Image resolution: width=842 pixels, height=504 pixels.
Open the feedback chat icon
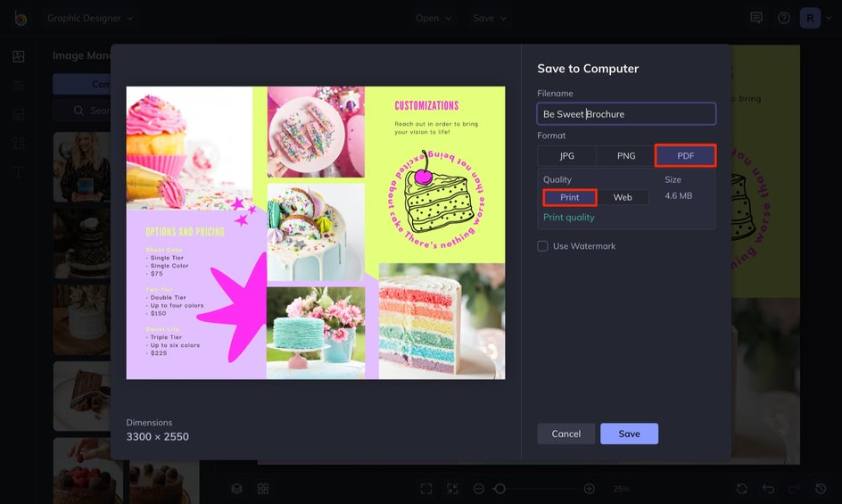pos(756,18)
